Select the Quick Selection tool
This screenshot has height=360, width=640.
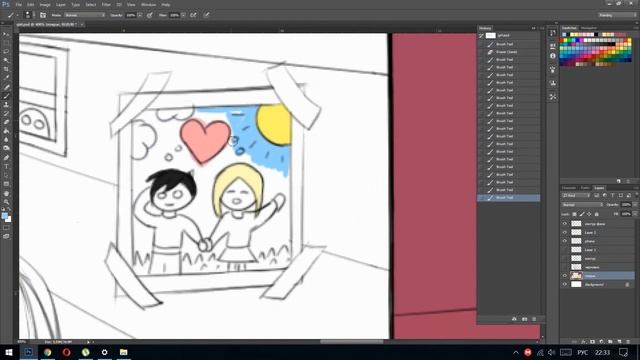point(6,60)
